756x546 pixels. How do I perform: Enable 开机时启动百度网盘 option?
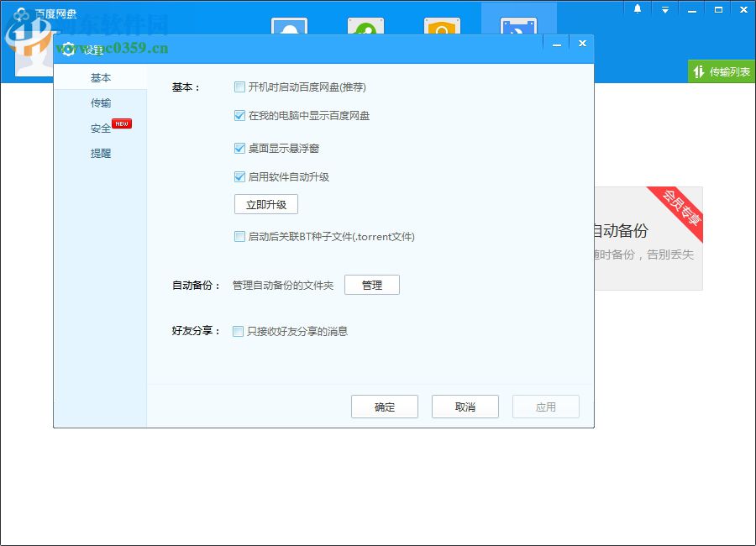pos(239,87)
